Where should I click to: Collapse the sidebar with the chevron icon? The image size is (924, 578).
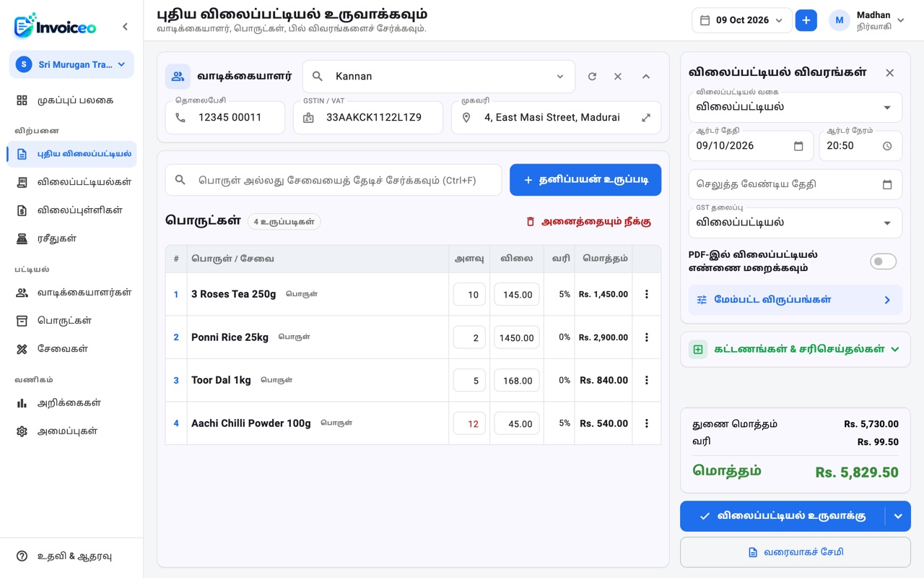(x=125, y=27)
